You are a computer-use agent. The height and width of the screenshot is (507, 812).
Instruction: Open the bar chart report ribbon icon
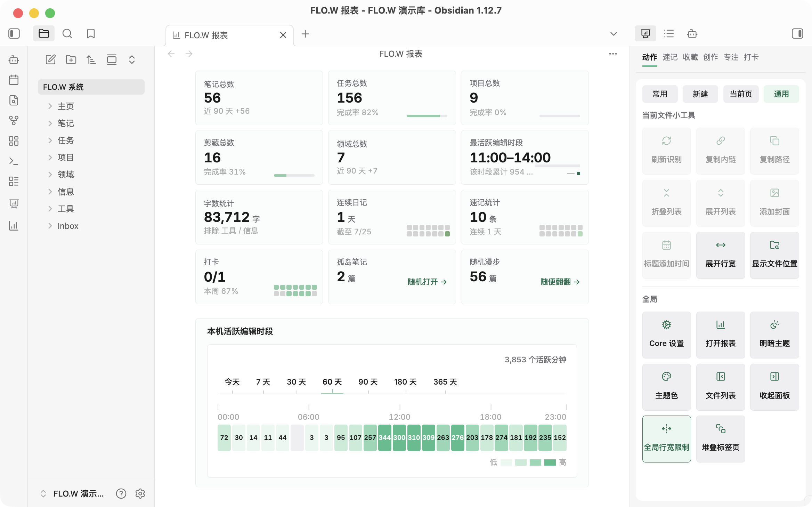[x=14, y=226]
